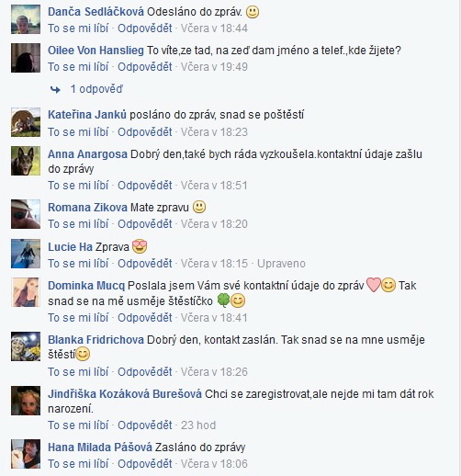Click the heart-eyes emoji in Lucie Ha's comment
This screenshot has width=461, height=476.
[140, 246]
